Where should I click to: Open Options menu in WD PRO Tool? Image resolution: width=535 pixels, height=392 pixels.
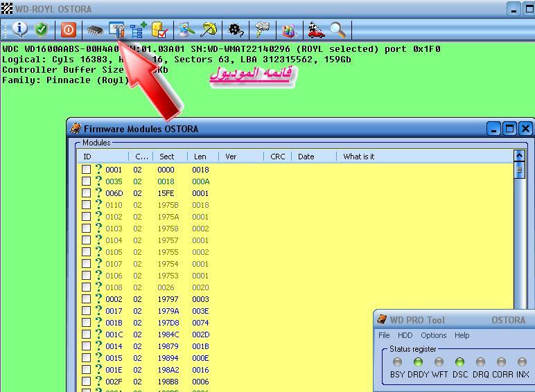pos(433,335)
